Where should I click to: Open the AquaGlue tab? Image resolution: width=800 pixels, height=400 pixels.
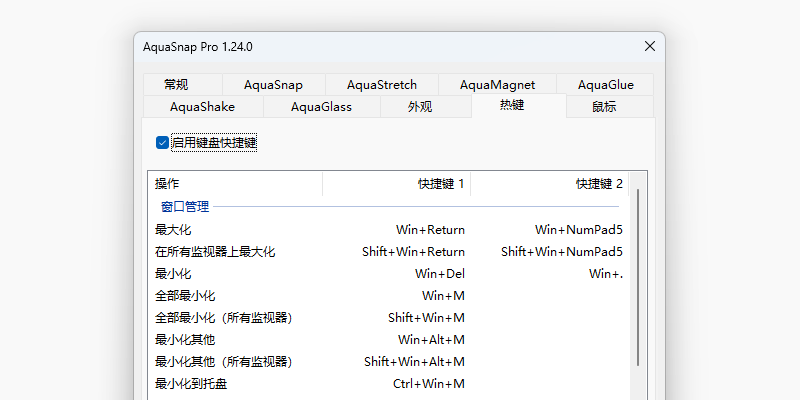point(605,85)
